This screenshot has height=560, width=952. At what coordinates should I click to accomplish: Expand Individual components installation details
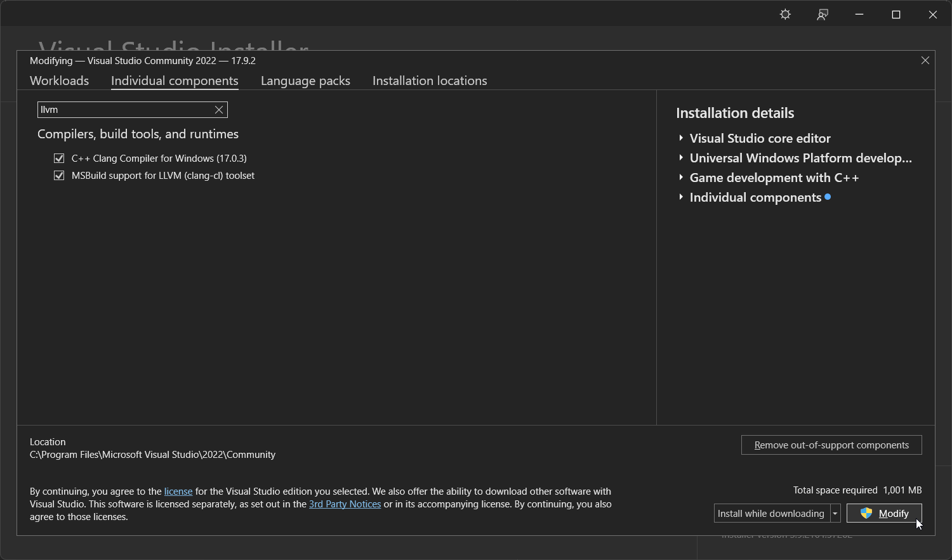[681, 197]
